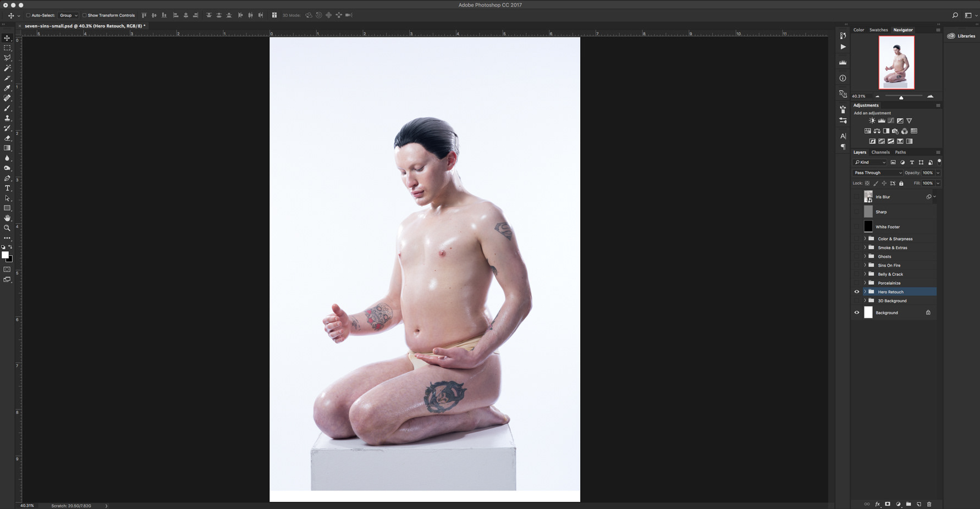Screen dimensions: 980x509
Task: Click the Navigator preview thumbnail
Action: [x=896, y=63]
